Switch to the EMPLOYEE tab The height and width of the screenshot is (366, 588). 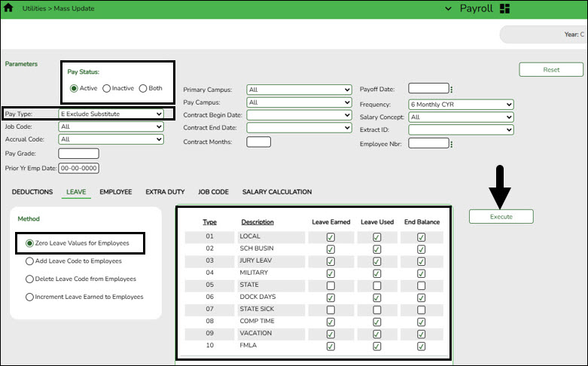click(x=115, y=191)
